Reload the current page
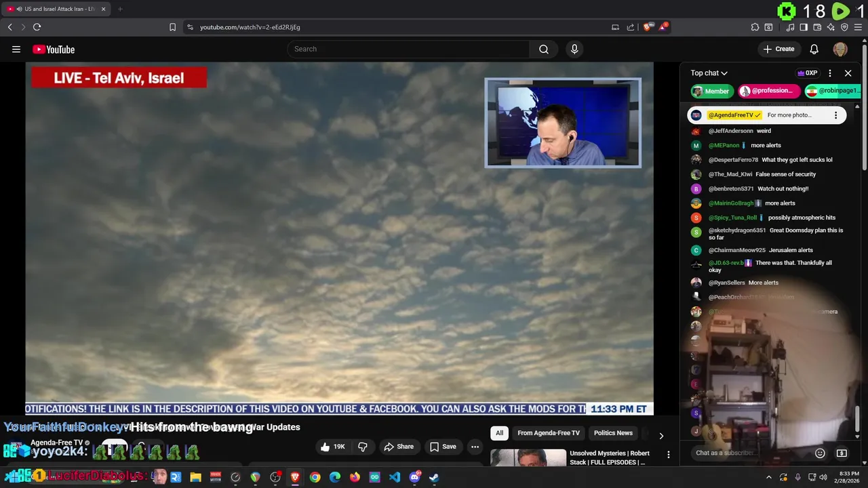This screenshot has width=868, height=488. 37,27
